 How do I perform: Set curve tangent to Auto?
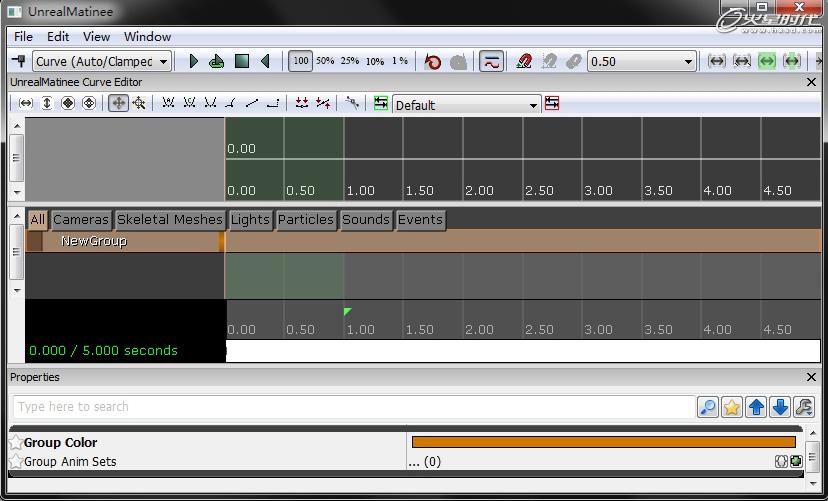[x=168, y=102]
